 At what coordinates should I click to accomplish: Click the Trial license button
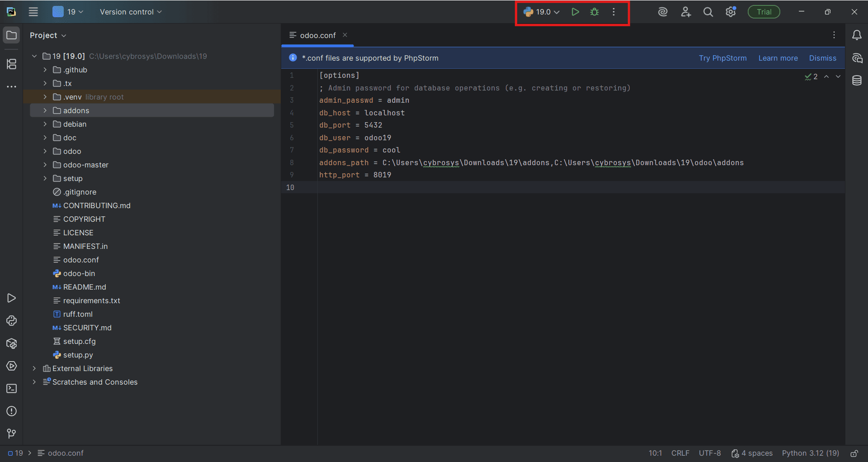764,12
